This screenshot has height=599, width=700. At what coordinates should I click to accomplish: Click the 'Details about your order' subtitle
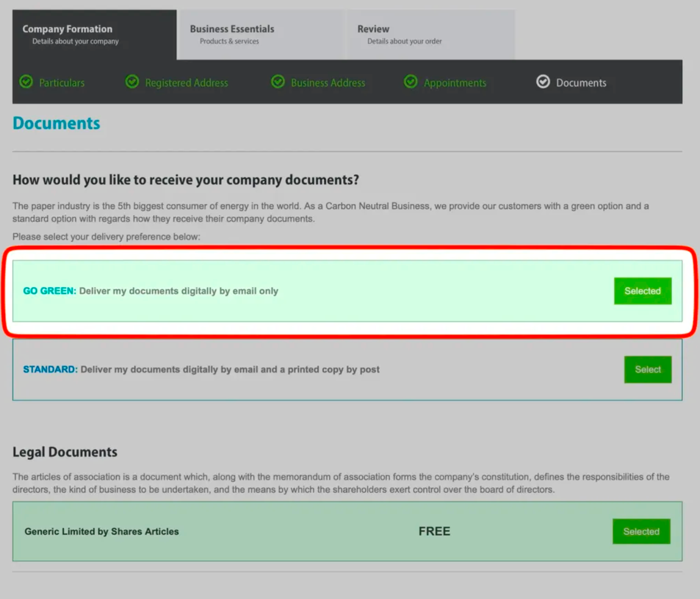pos(405,41)
